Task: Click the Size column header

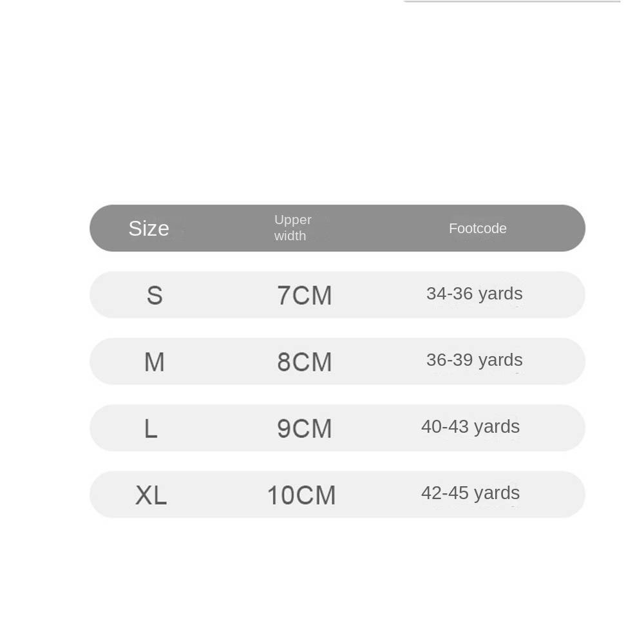Action: [x=149, y=229]
